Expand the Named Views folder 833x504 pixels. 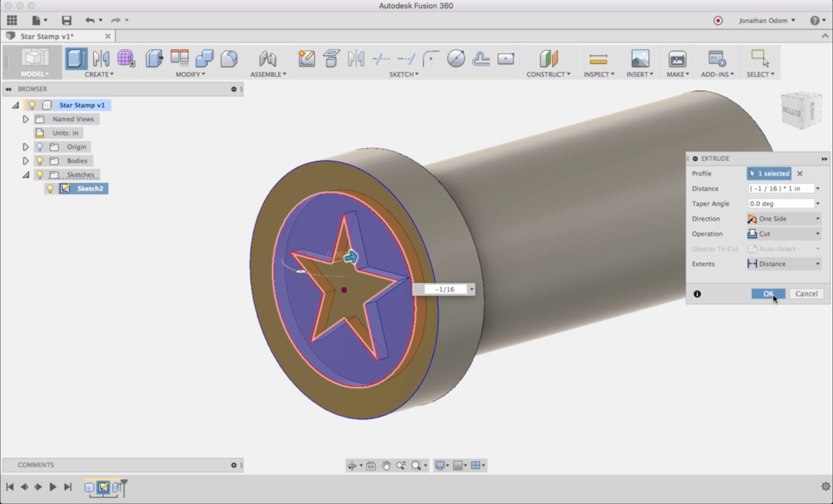coord(26,119)
